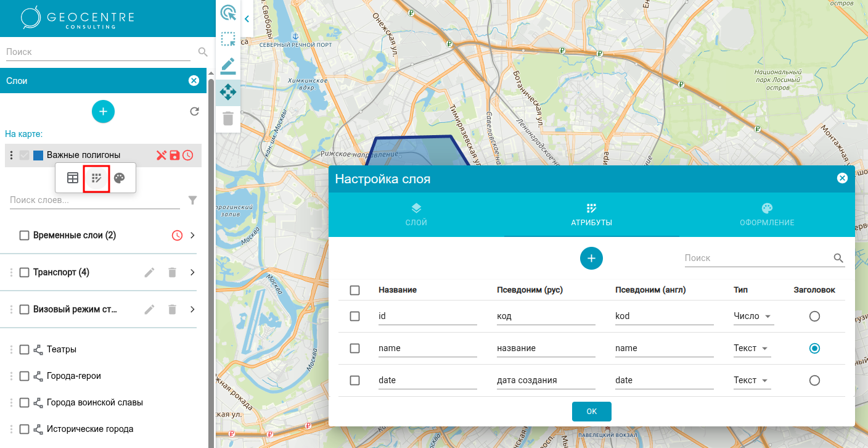Viewport: 868px width, 448px height.
Task: Open attribute table icon for Важные полигоны
Action: pos(73,178)
